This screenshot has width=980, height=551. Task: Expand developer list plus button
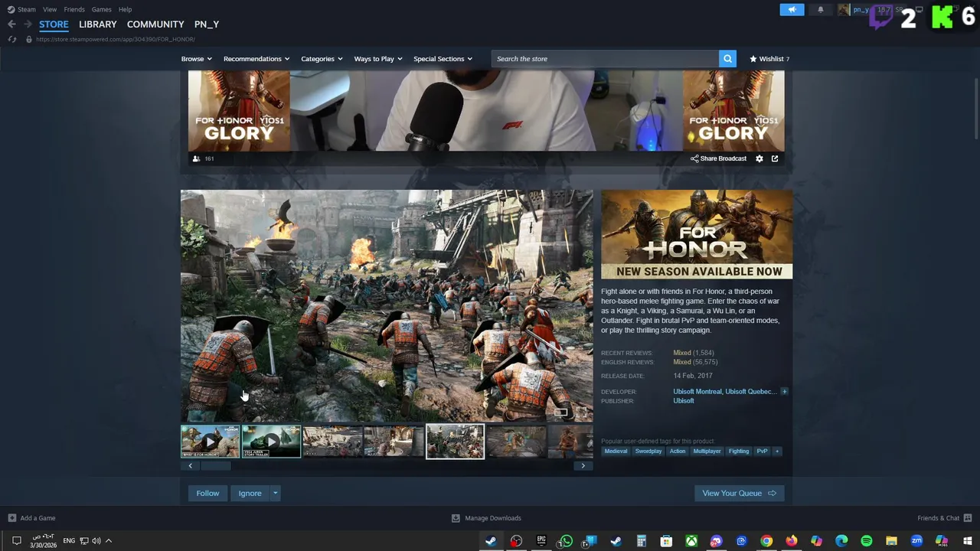point(784,391)
